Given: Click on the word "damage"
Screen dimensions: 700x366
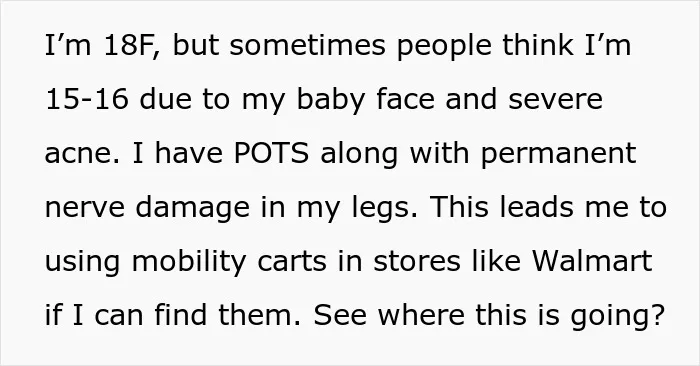Looking at the screenshot, I should (192, 208).
